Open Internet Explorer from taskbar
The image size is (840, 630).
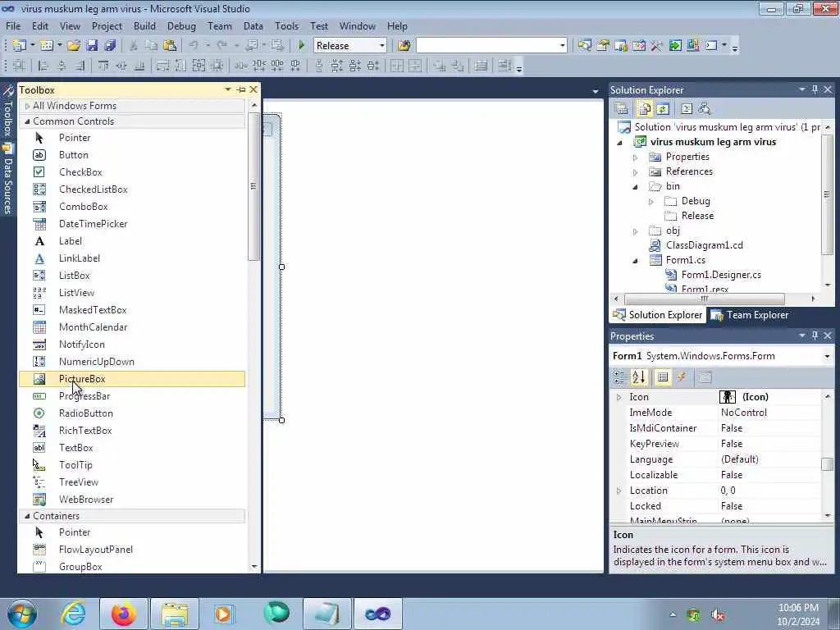pyautogui.click(x=73, y=614)
